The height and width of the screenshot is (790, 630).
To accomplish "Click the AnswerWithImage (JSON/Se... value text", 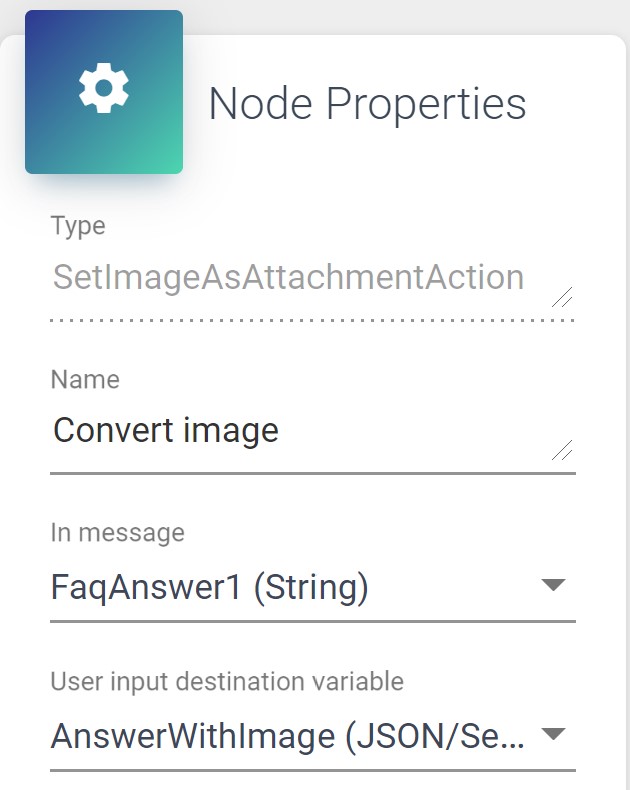I will (x=288, y=737).
